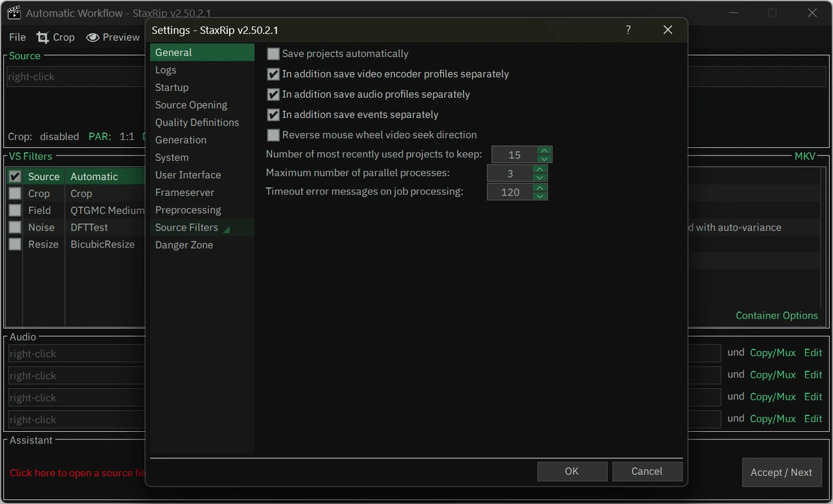Open the System settings page
This screenshot has height=504, width=833.
point(202,158)
